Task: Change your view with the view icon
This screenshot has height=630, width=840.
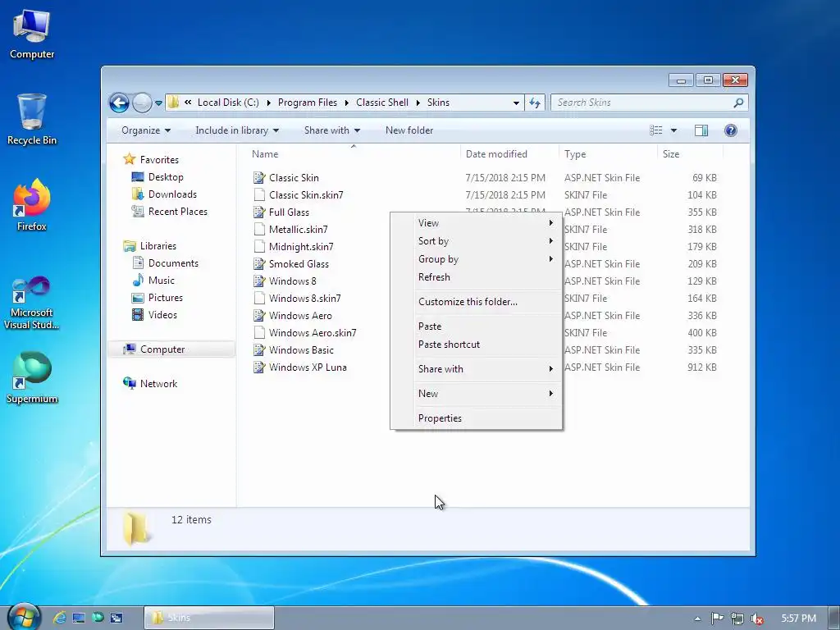Action: [x=655, y=130]
